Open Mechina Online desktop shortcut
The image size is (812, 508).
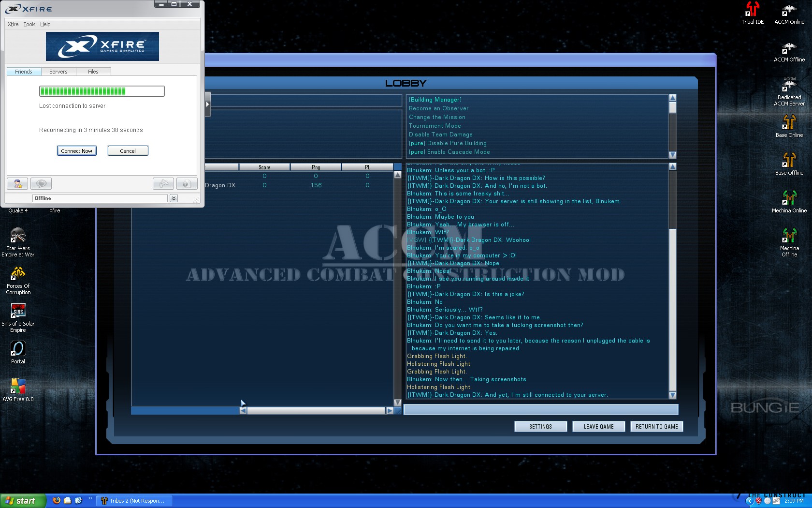(789, 202)
